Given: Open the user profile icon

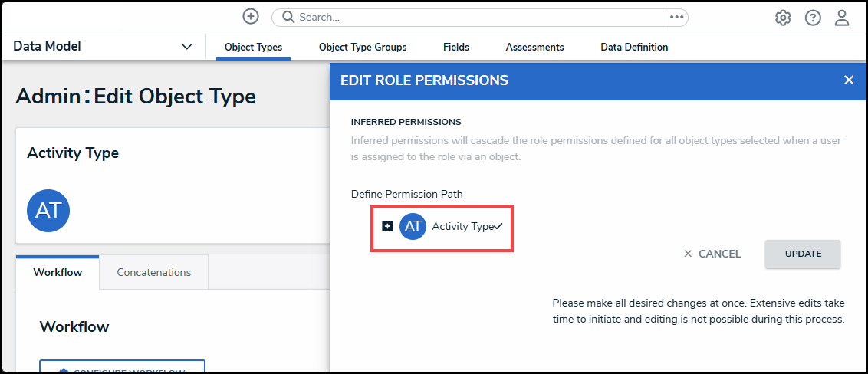Looking at the screenshot, I should coord(842,18).
